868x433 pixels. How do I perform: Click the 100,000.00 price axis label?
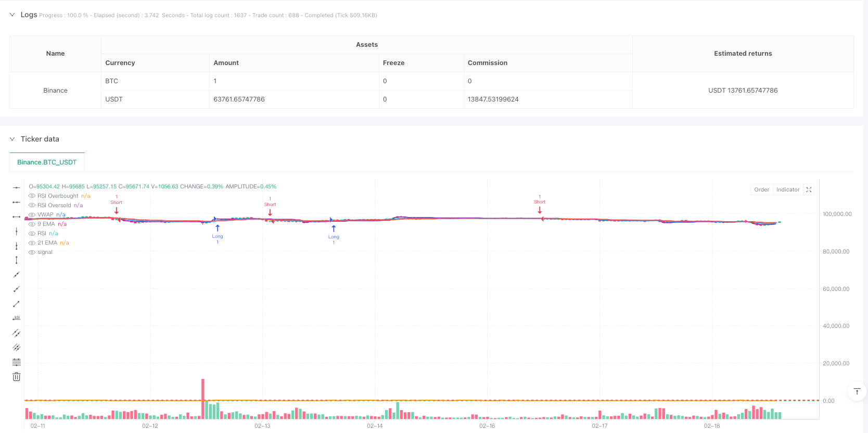pyautogui.click(x=837, y=214)
